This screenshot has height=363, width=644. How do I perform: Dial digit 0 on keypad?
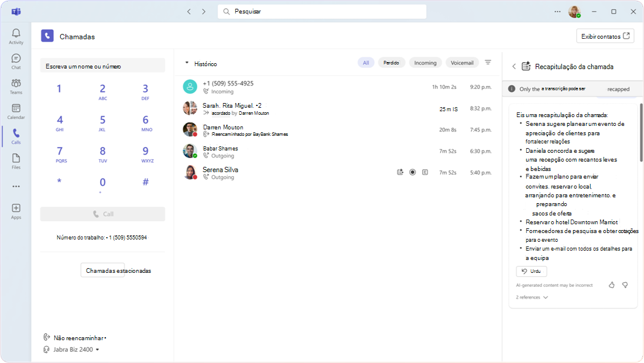click(102, 184)
